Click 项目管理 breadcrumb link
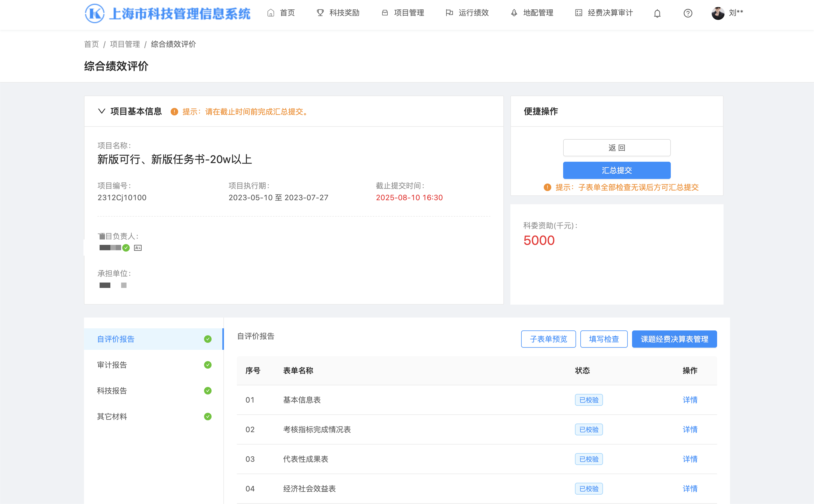Viewport: 814px width, 504px height. (125, 44)
